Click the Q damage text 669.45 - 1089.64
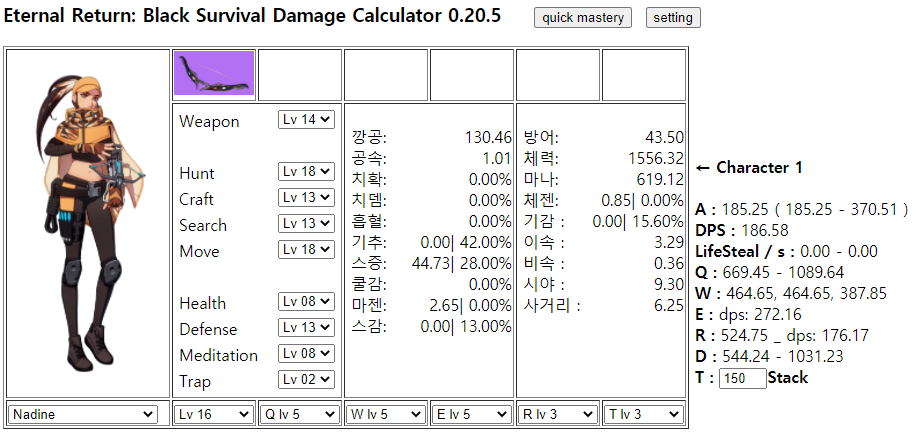 [x=781, y=272]
